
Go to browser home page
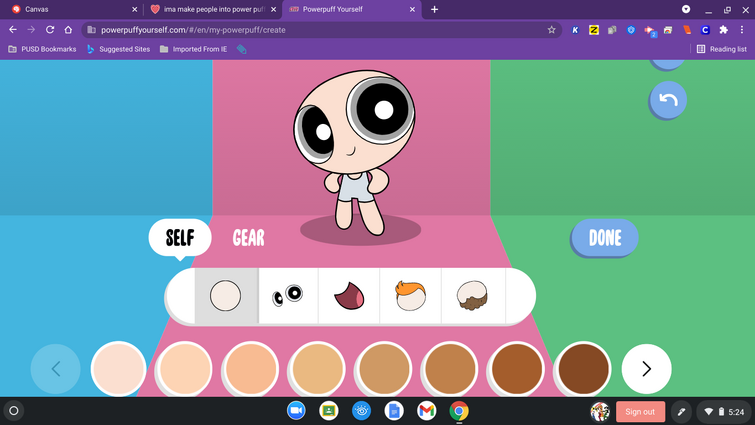click(68, 30)
